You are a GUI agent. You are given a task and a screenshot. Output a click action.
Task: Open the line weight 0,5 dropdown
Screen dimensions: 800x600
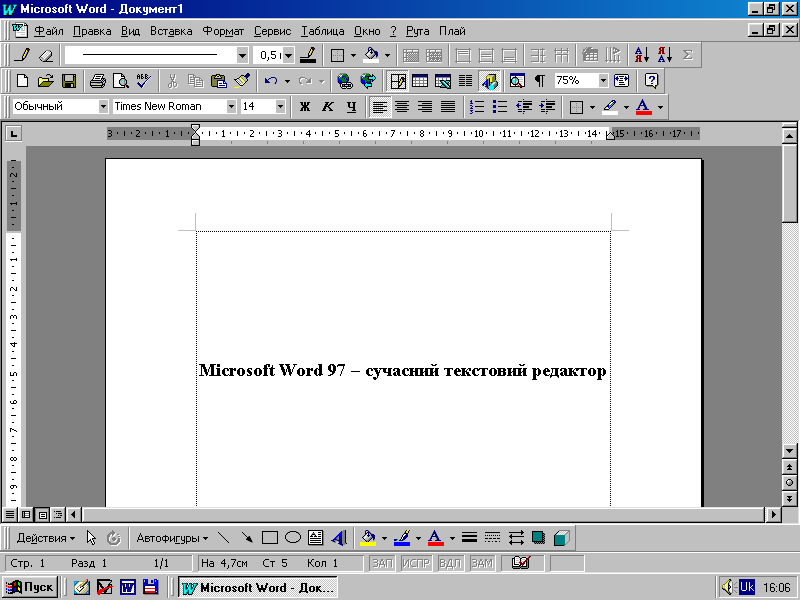point(288,55)
